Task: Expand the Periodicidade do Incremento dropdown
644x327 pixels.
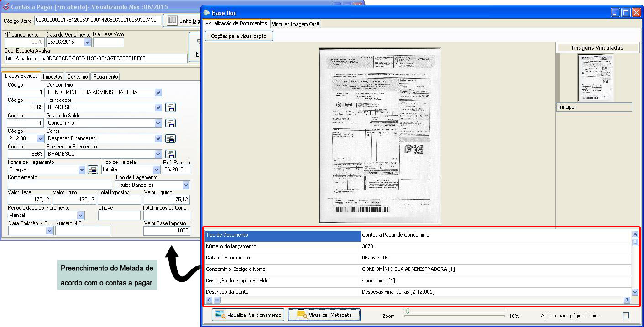Action: click(80, 215)
